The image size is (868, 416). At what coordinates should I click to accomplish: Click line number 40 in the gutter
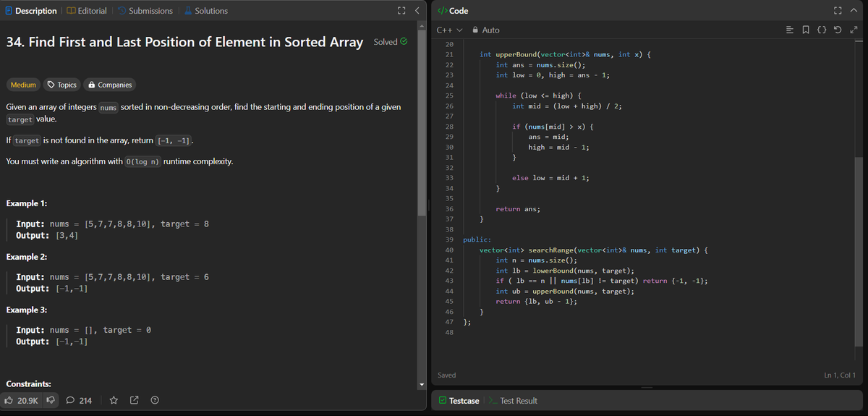pos(448,250)
